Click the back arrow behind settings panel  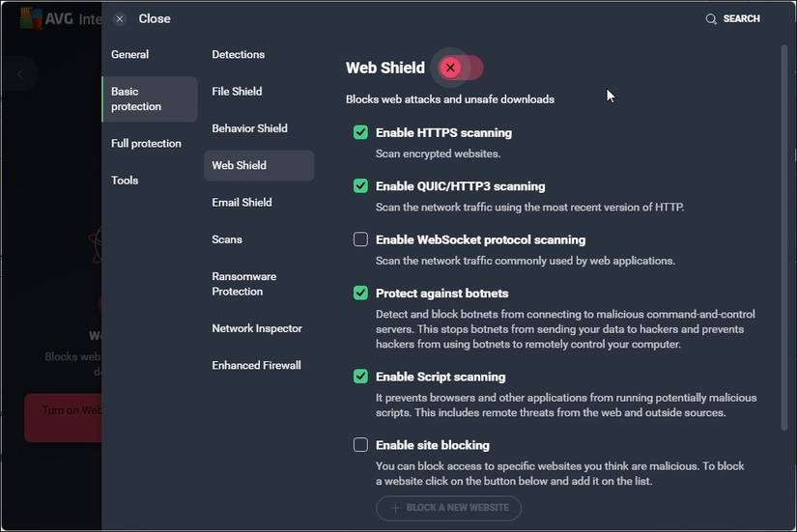click(19, 73)
